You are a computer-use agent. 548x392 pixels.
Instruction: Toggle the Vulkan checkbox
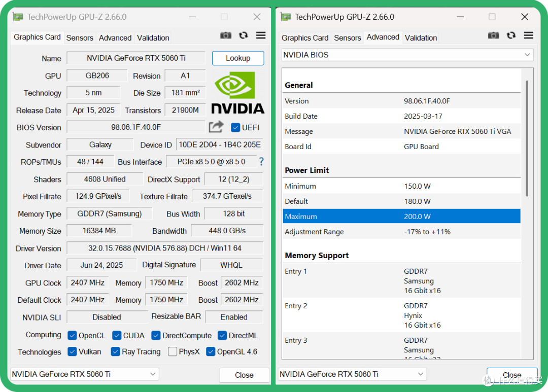pyautogui.click(x=72, y=351)
